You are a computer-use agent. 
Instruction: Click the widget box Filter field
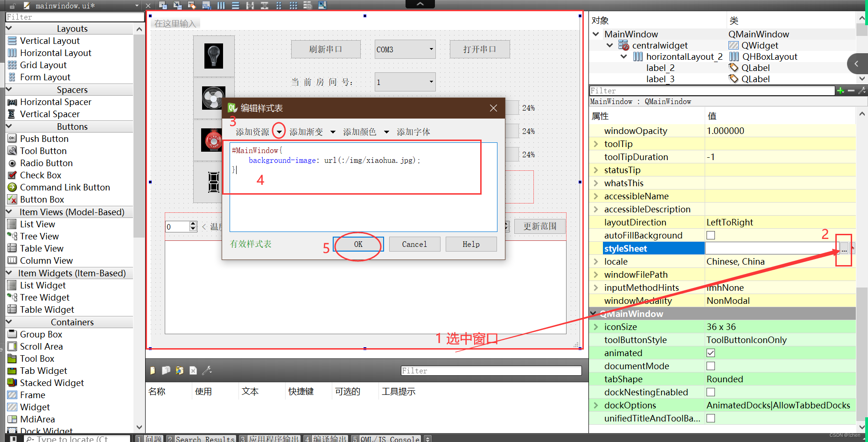(75, 17)
